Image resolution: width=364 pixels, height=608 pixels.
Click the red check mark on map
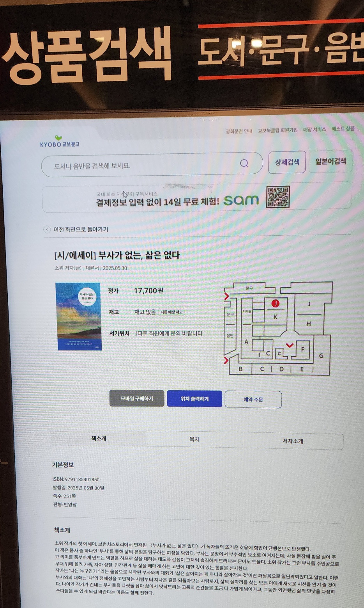coord(290,345)
